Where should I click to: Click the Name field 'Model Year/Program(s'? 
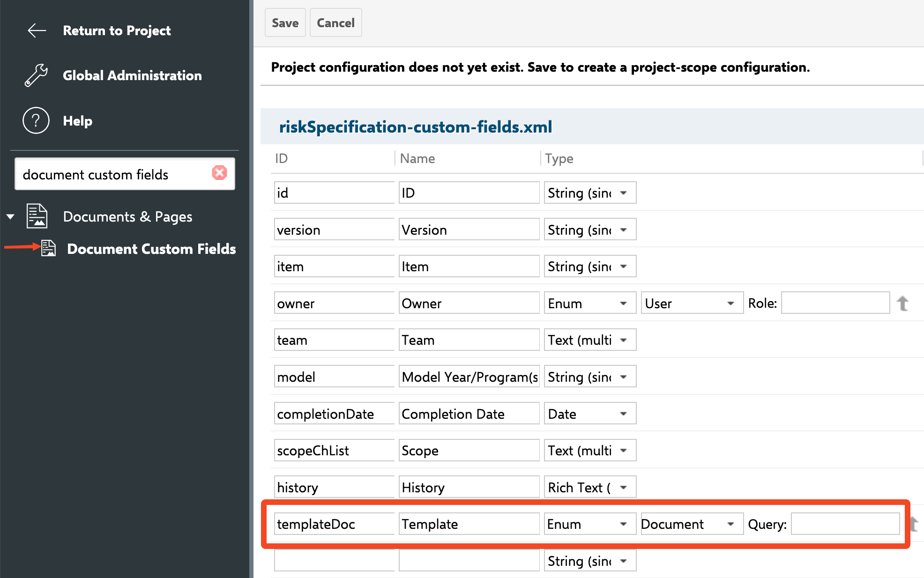(469, 377)
